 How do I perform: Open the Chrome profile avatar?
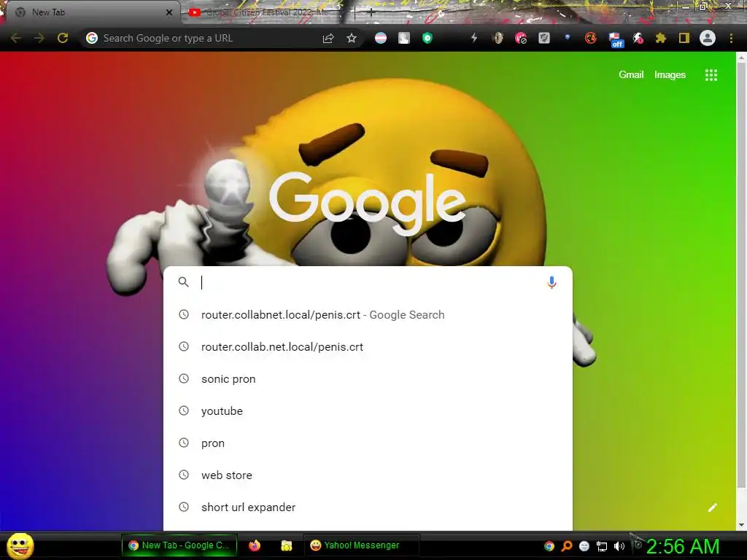[x=708, y=38]
